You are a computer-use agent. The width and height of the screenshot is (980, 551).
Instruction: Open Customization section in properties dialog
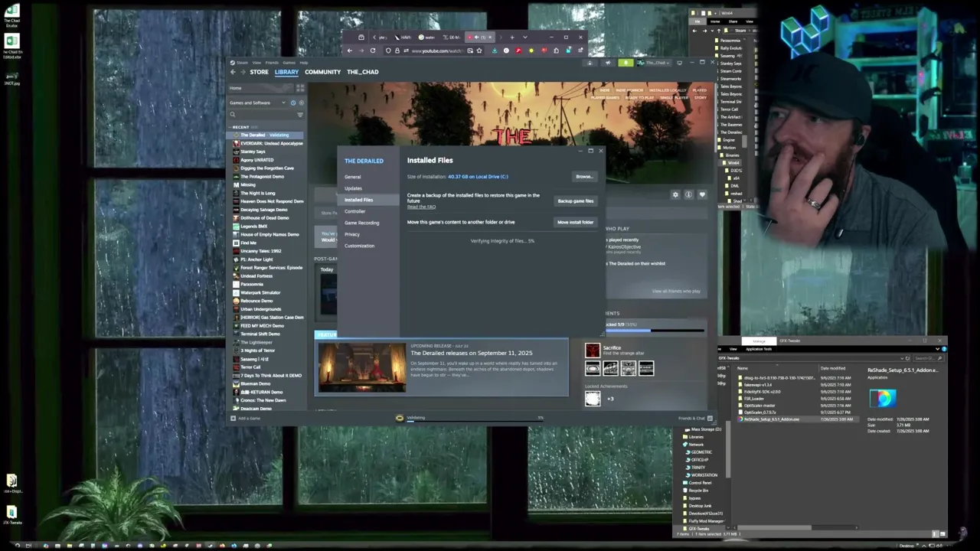(x=359, y=246)
